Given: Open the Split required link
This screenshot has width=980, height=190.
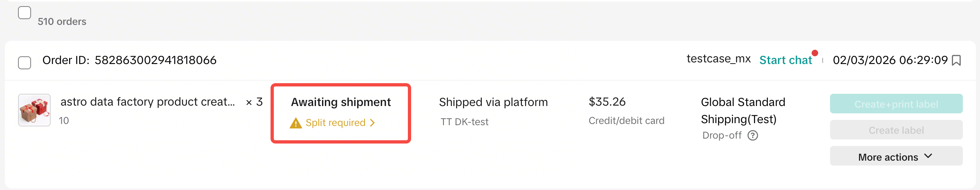Looking at the screenshot, I should tap(335, 123).
